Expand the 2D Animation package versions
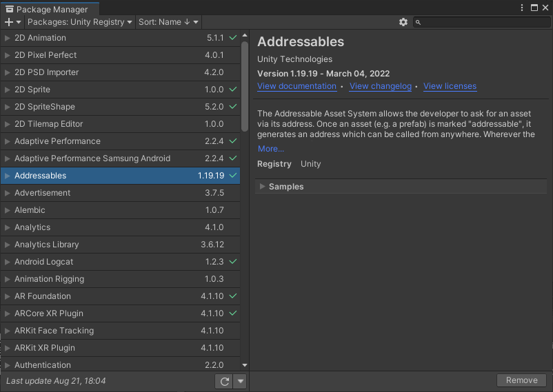Image resolution: width=553 pixels, height=392 pixels. point(7,38)
